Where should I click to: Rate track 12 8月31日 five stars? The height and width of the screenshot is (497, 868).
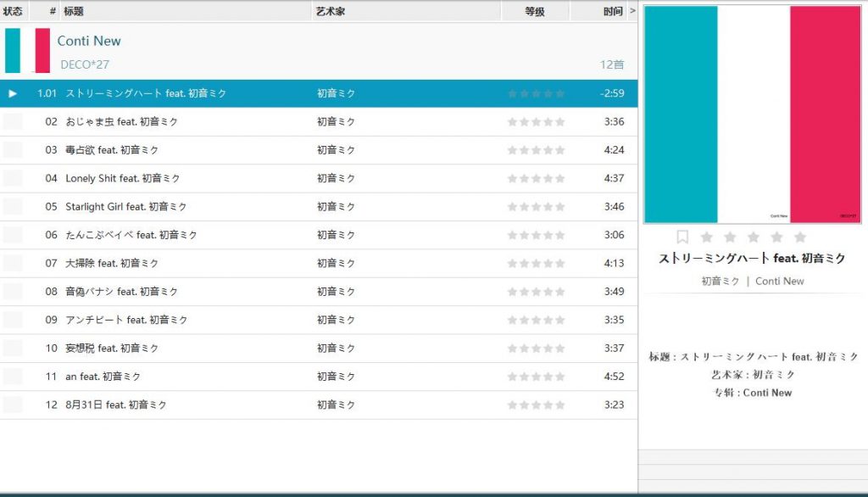[x=559, y=405]
